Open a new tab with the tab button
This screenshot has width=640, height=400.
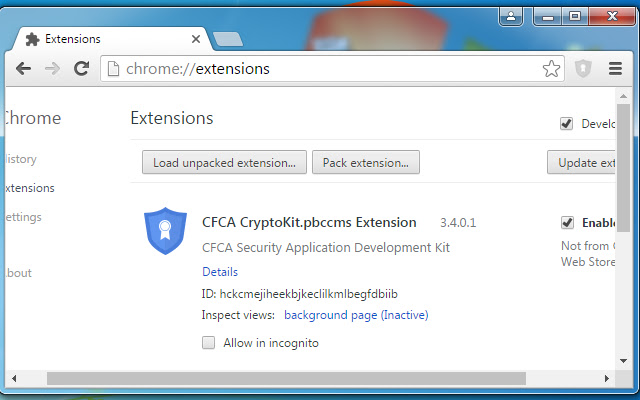click(228, 39)
